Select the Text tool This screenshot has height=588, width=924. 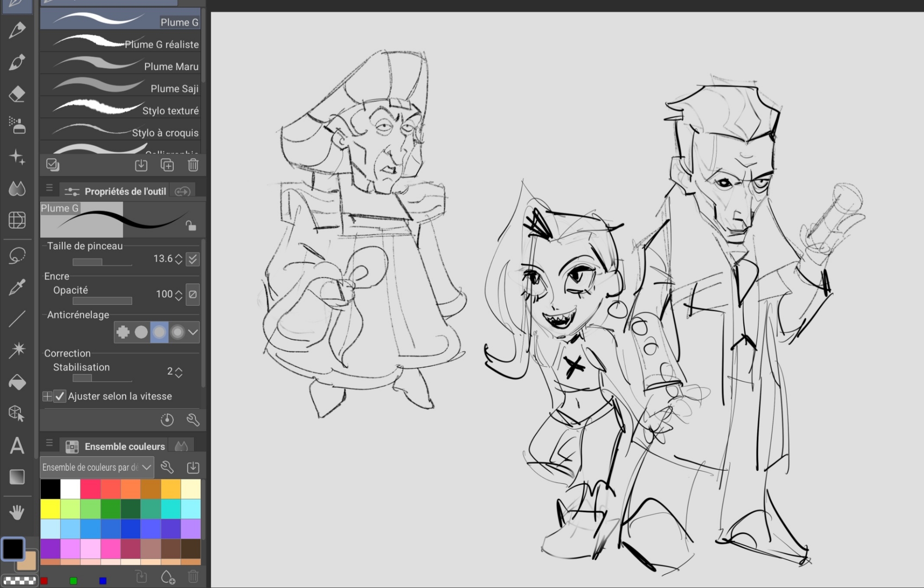point(17,446)
